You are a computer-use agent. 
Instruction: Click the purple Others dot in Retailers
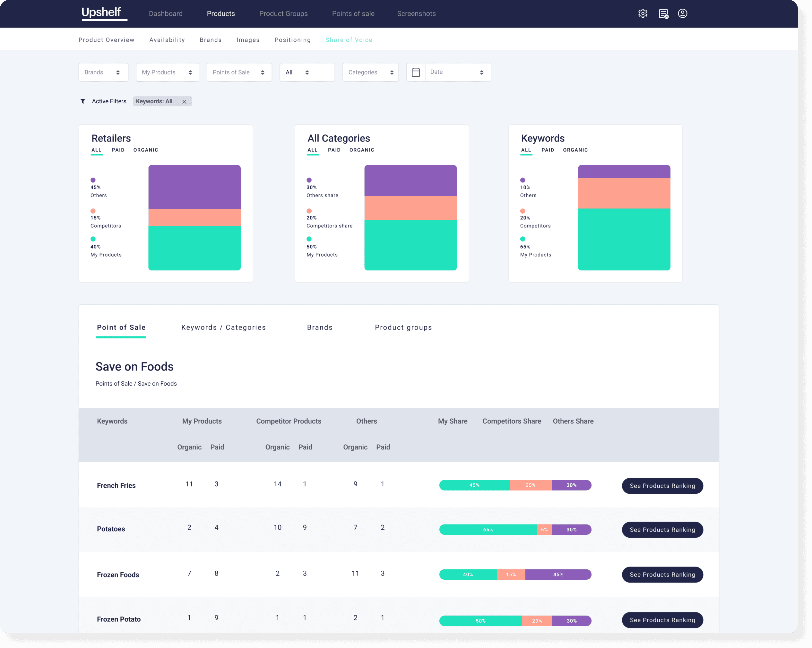(x=93, y=180)
